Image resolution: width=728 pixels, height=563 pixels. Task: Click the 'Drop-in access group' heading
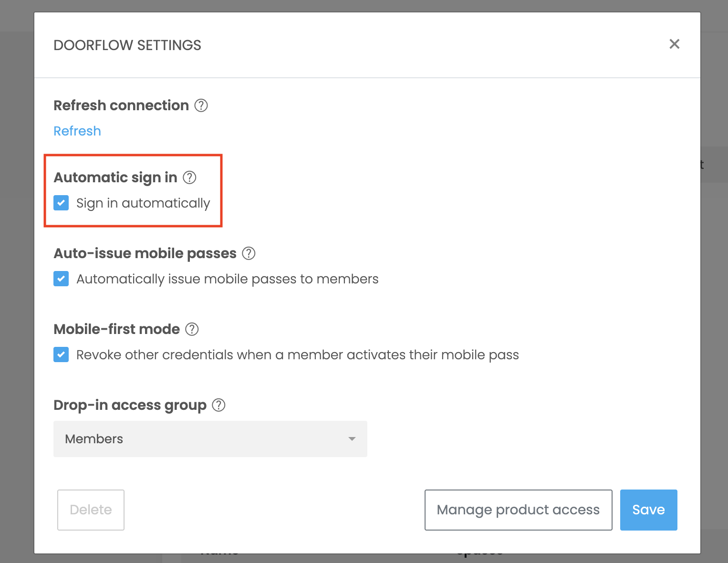130,405
